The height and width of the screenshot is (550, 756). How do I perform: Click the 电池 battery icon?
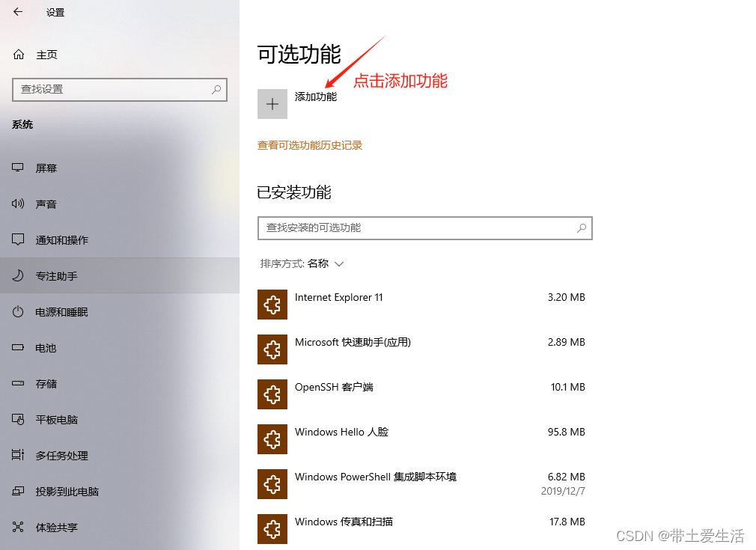pos(18,347)
